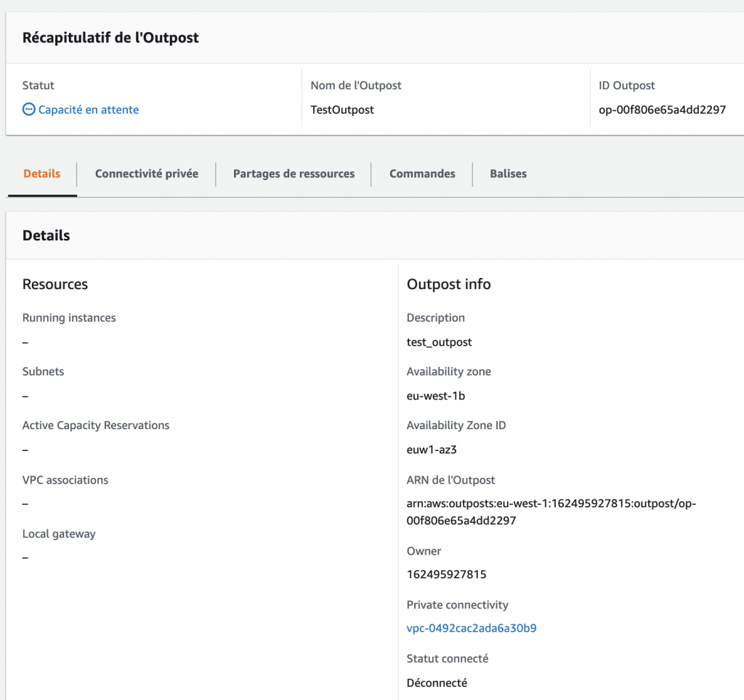Viewport: 744px width, 700px height.
Task: Click the pending capacity status icon
Action: pyautogui.click(x=29, y=110)
